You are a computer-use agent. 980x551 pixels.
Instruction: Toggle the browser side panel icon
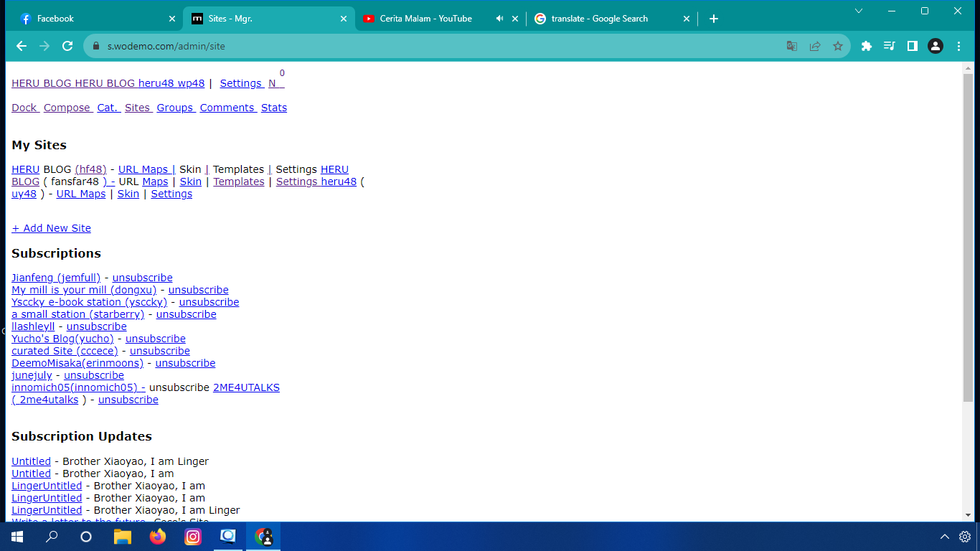(912, 46)
